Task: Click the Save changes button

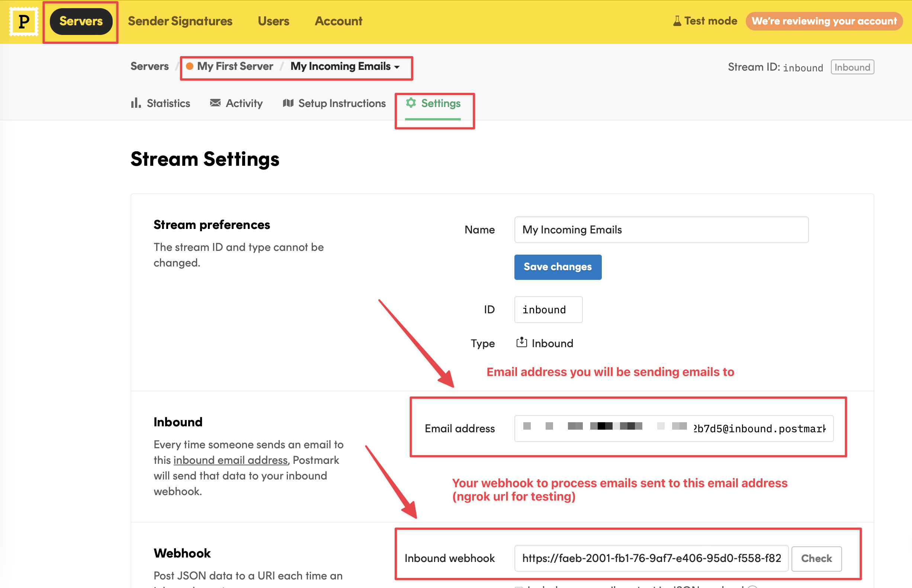Action: [558, 267]
